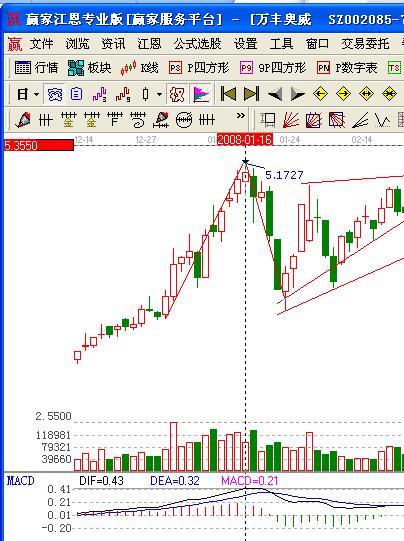Click the yellow diamond left-arrow icon
The image size is (404, 541).
point(320,94)
